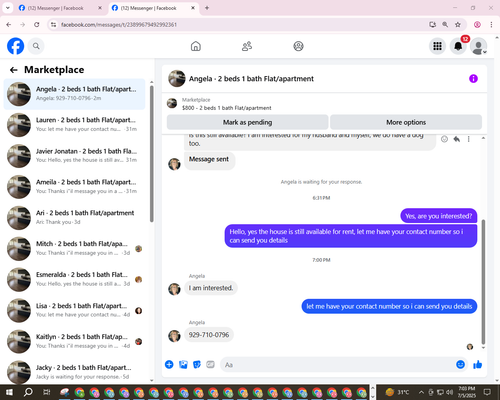Open Esmeralda conversation in the list
This screenshot has height=400, width=500.
[75, 279]
